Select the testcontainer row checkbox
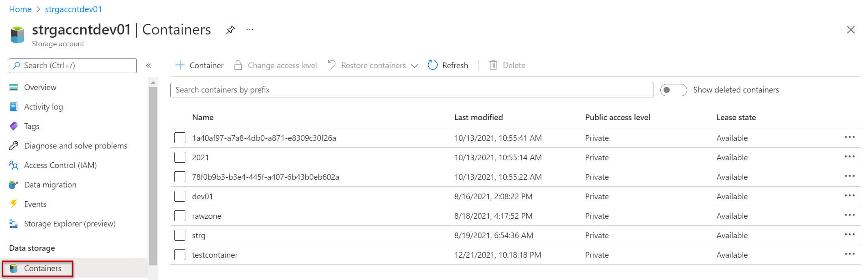The image size is (868, 280). coord(180,255)
